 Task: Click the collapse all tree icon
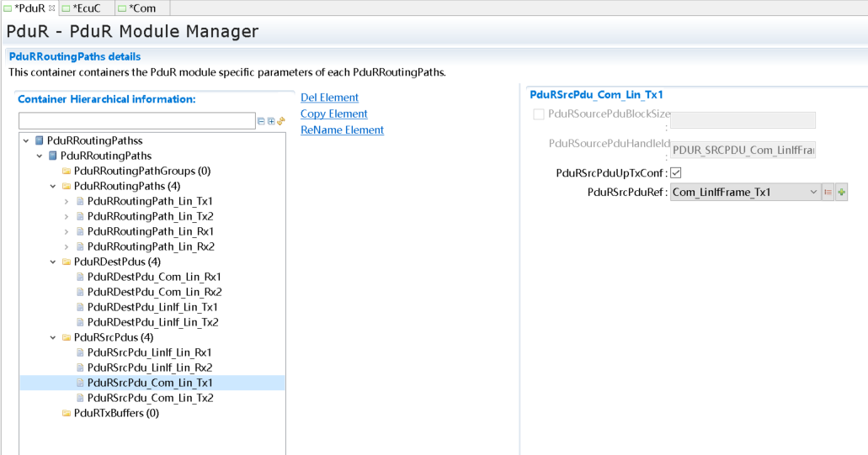point(261,121)
